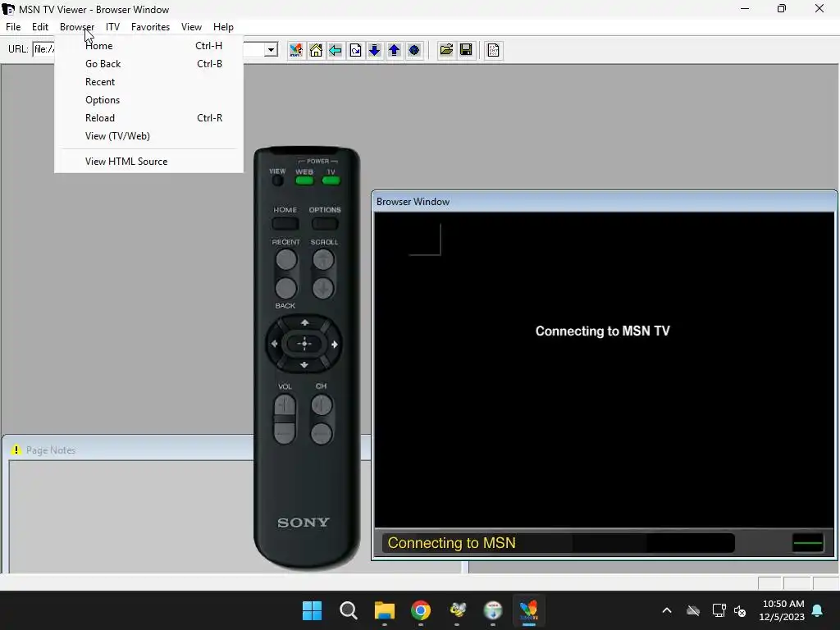Screen dimensions: 840x630
Task: Click the floppy disk save toolbar icon
Action: coord(466,50)
